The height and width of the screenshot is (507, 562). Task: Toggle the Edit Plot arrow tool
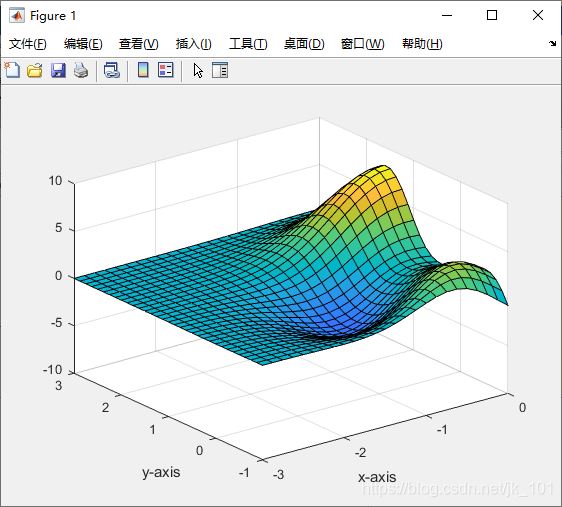pos(198,70)
